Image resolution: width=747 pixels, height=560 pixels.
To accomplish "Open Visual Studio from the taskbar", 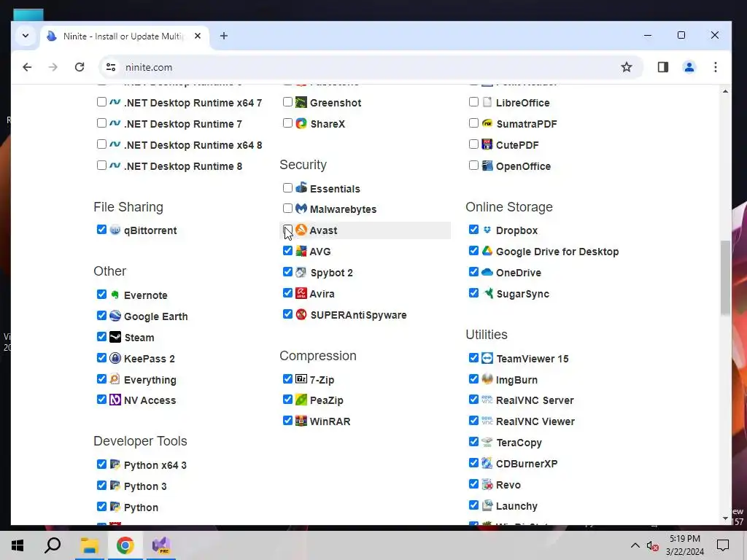I will pyautogui.click(x=161, y=545).
